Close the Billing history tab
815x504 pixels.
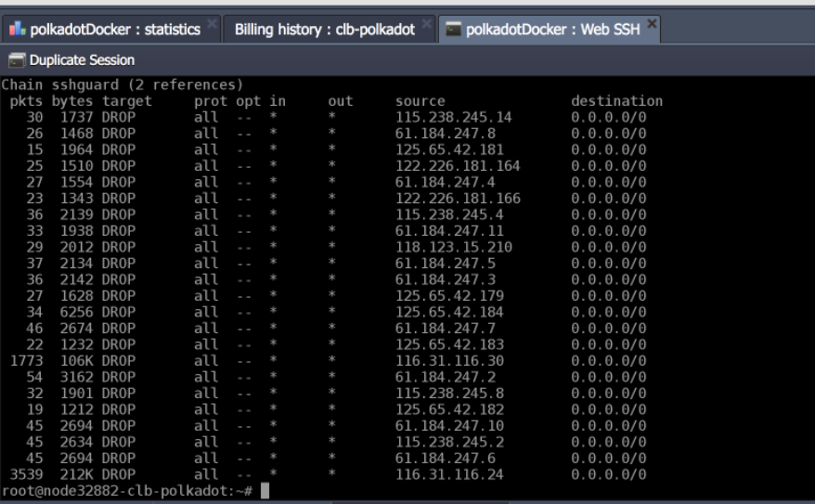point(427,22)
